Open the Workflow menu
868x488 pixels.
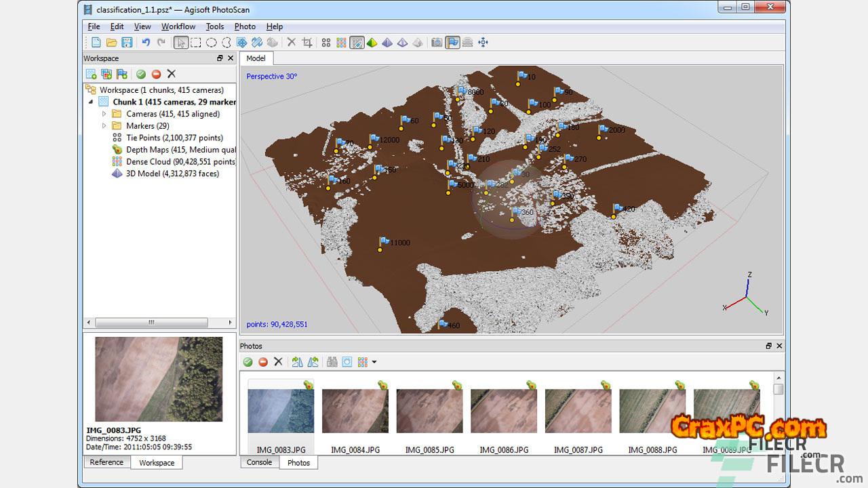[178, 26]
